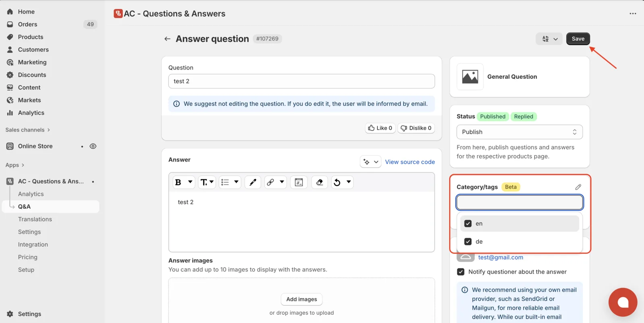Viewport: 644px width, 323px height.
Task: Edit categories with the pencil icon
Action: tap(578, 187)
